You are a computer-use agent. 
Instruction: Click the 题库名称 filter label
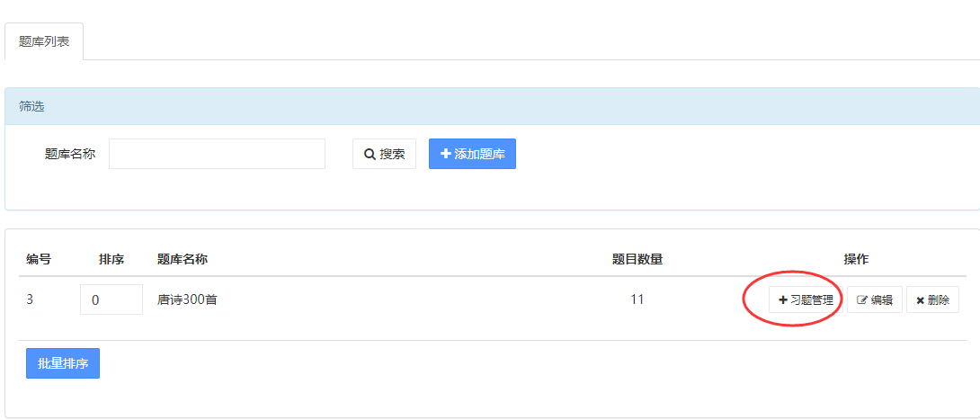click(x=70, y=154)
